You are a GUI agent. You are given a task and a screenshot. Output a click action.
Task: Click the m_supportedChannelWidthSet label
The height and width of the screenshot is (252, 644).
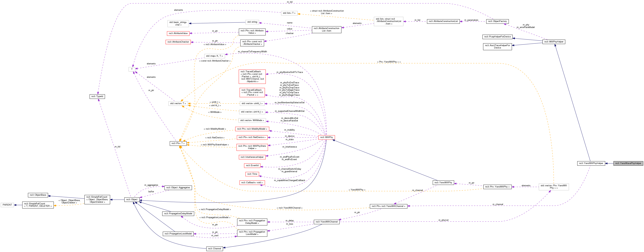tap(289, 111)
